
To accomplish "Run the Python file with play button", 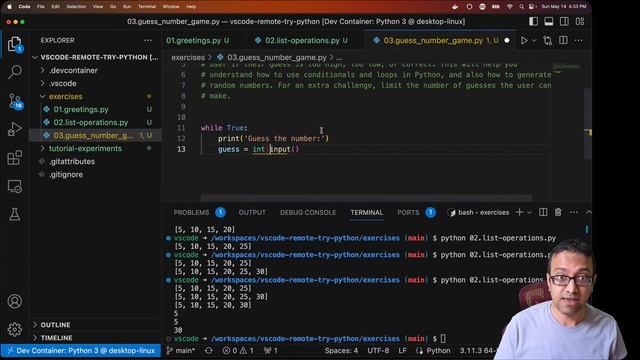I will click(x=524, y=40).
